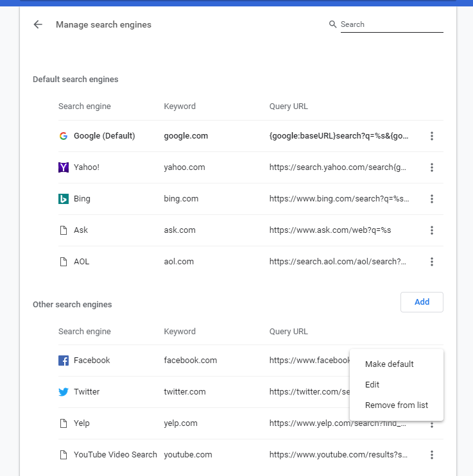
Task: Select the Yahoo! engine name
Action: pyautogui.click(x=87, y=167)
